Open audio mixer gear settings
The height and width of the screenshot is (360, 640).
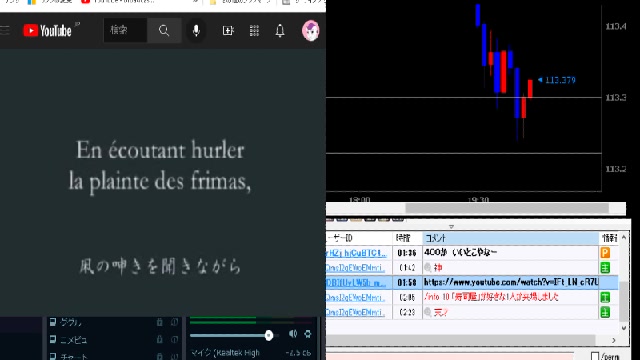tap(308, 334)
